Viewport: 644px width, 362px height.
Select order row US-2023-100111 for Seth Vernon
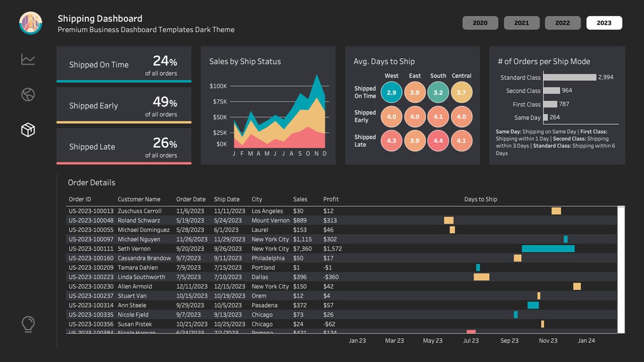(x=169, y=248)
